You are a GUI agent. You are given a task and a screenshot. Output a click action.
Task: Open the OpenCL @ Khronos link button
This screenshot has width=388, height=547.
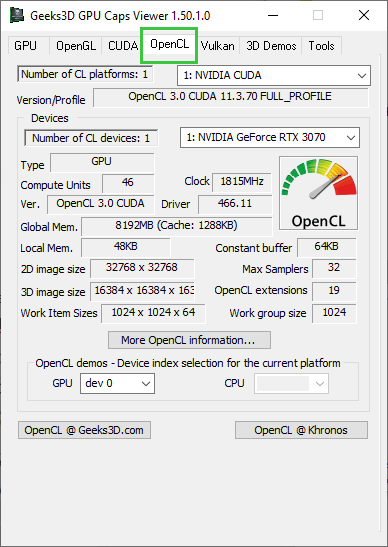pos(301,430)
